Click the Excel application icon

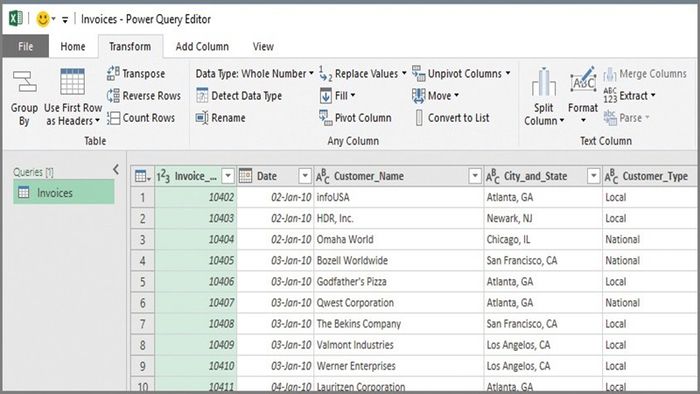pos(16,19)
